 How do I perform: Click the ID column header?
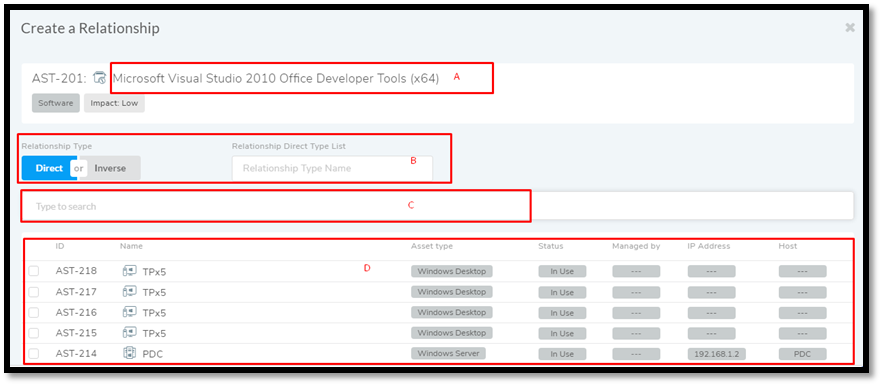(x=60, y=246)
